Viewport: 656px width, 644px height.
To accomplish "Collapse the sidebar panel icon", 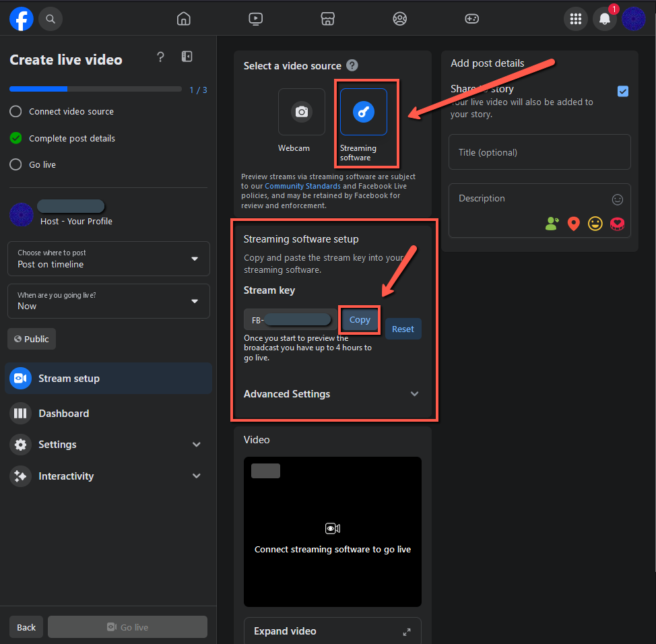I will [187, 57].
